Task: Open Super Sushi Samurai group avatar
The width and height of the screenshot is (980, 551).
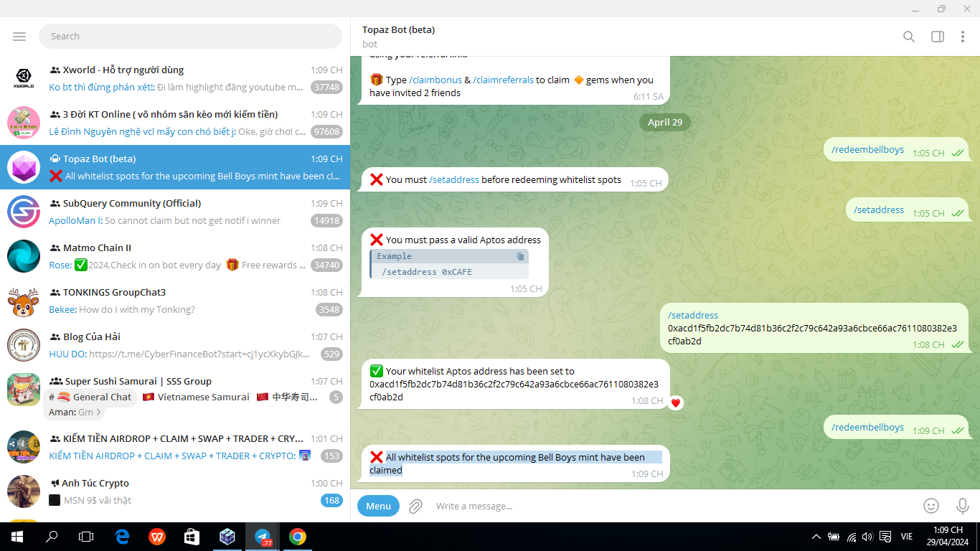Action: coord(24,390)
